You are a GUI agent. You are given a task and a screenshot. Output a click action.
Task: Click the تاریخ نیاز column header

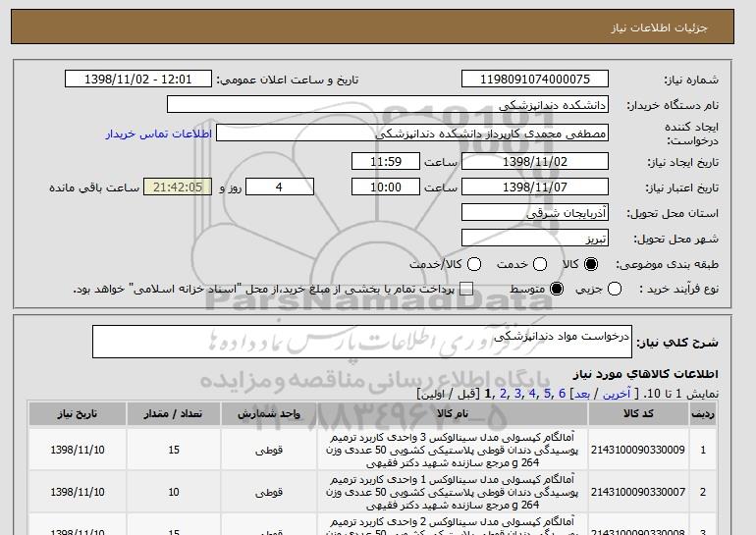coord(78,414)
